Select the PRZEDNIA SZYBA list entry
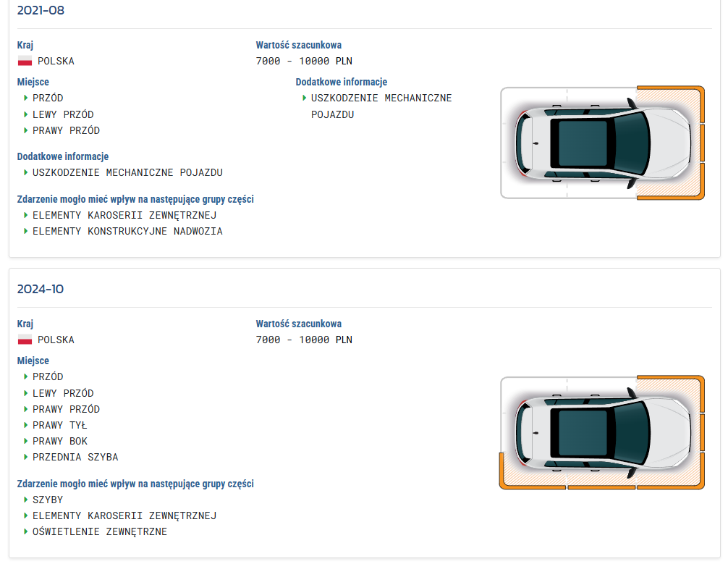 75,457
